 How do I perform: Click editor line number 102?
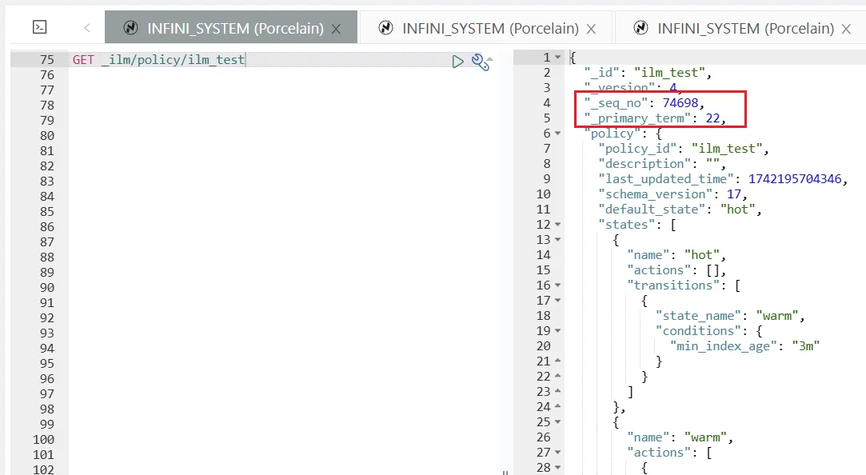click(43, 469)
